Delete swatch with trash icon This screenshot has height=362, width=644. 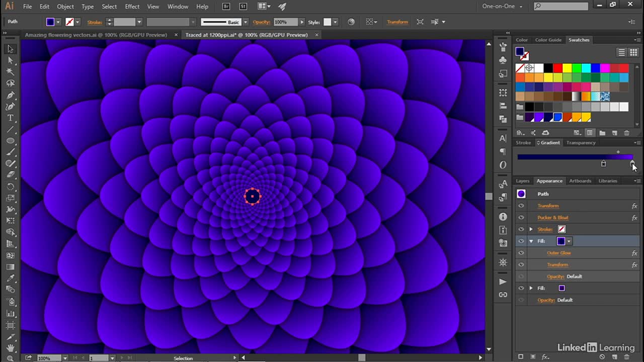click(626, 133)
